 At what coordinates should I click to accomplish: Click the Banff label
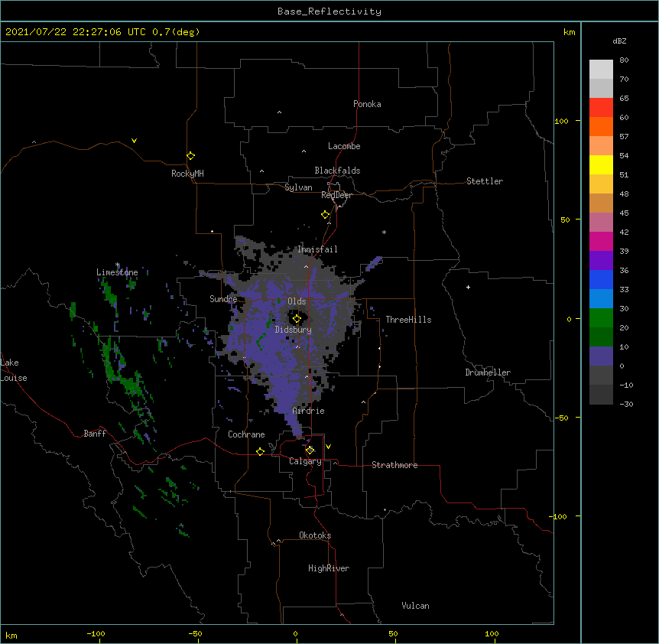coord(95,434)
